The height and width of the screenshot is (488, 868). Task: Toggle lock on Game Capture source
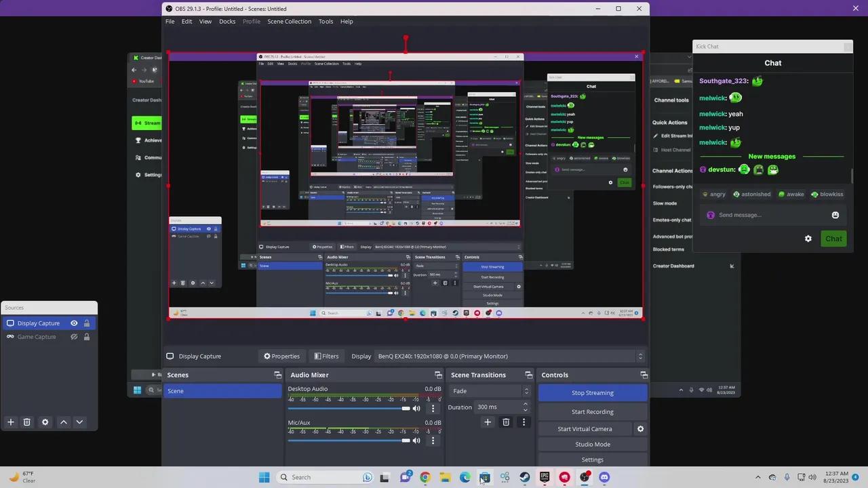[x=87, y=337]
